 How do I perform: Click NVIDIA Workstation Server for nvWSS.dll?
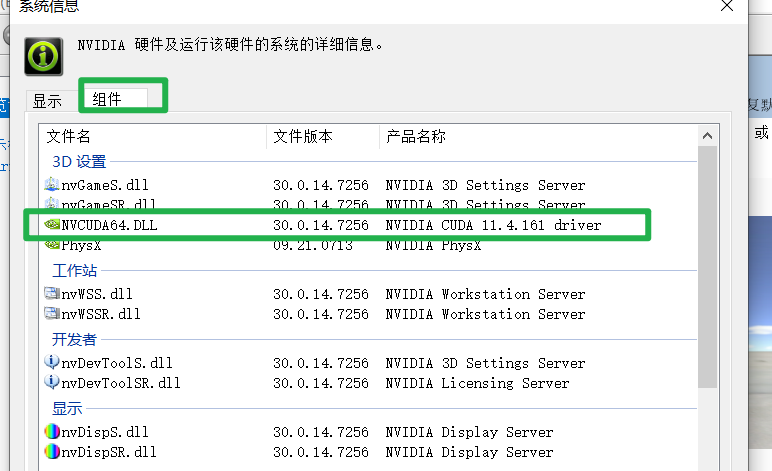coord(485,294)
